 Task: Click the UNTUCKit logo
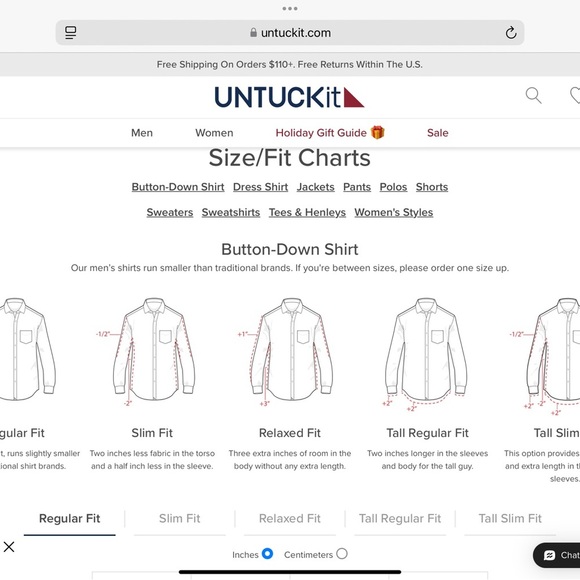[x=289, y=97]
